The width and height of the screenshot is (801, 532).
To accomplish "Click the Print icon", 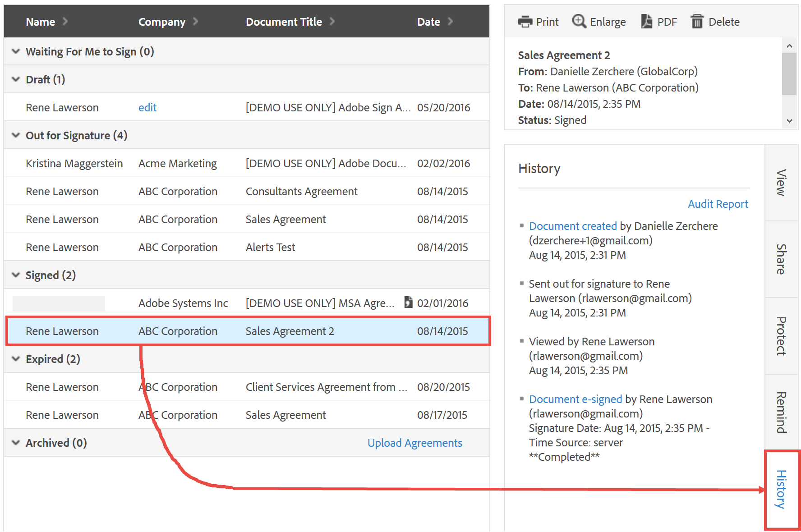I will tap(525, 21).
